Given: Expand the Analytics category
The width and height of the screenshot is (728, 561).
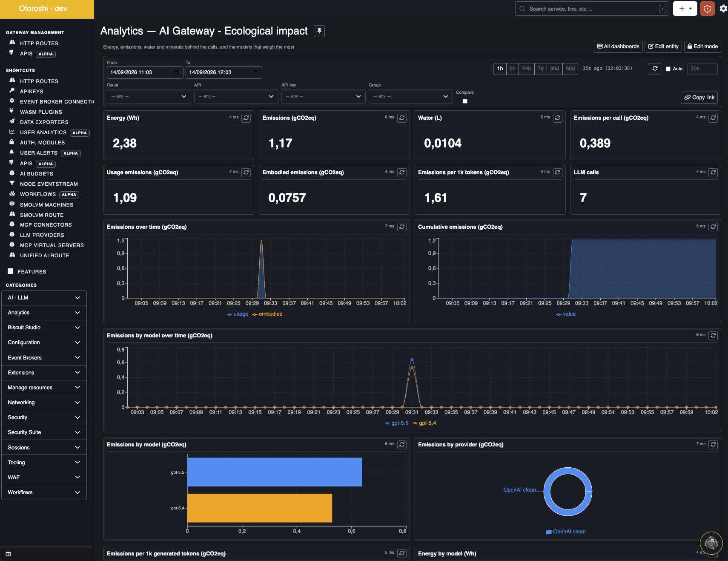Looking at the screenshot, I should pyautogui.click(x=44, y=313).
